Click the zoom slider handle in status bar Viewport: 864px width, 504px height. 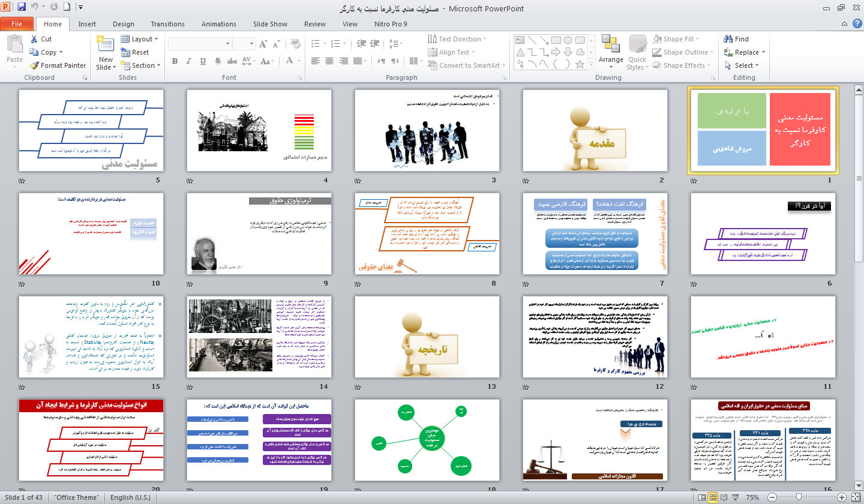[x=799, y=497]
